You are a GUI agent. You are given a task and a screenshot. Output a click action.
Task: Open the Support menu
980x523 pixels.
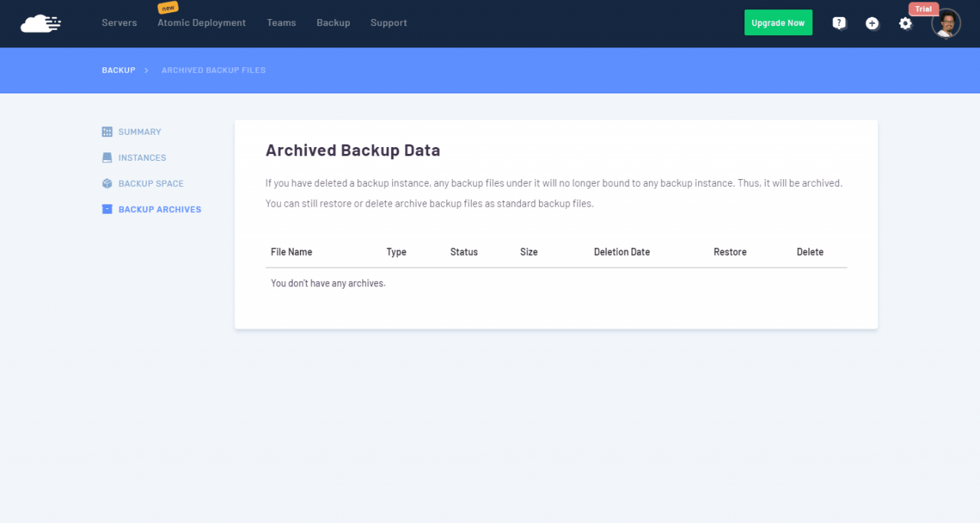pos(389,23)
